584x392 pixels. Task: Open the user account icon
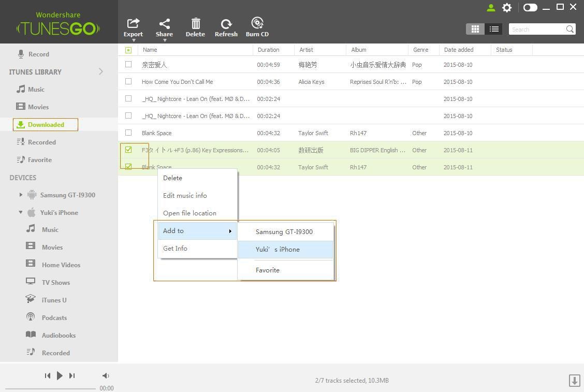(491, 7)
